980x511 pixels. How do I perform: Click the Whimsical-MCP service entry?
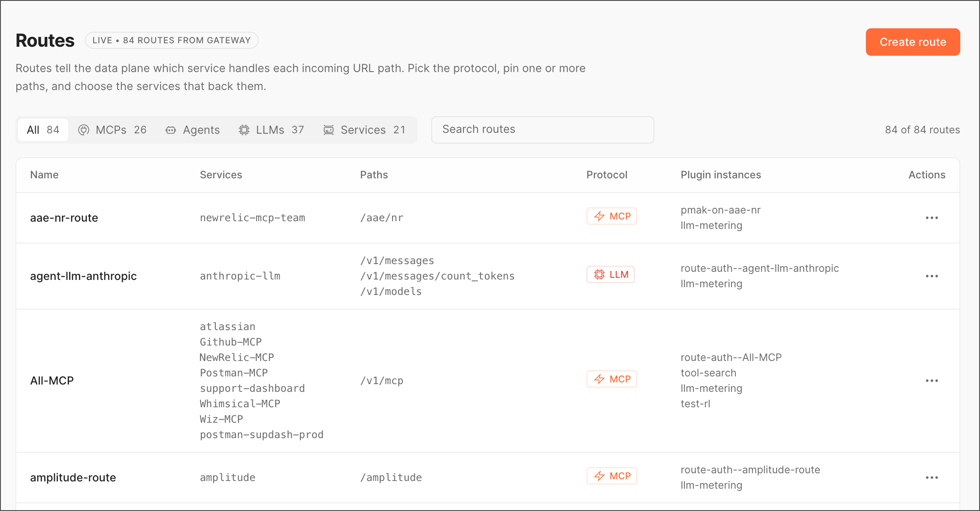(240, 404)
